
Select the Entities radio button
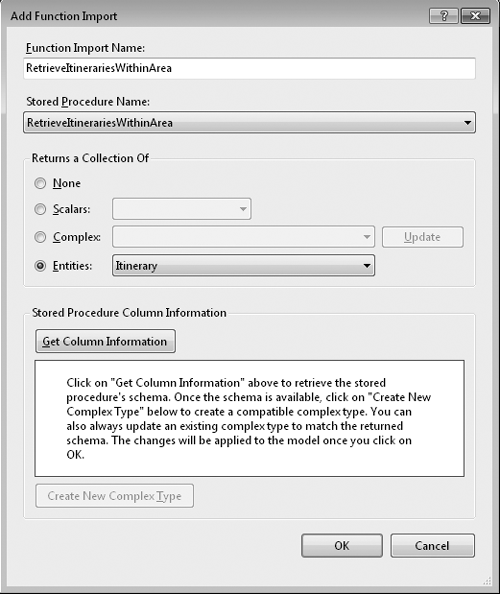tap(40, 266)
